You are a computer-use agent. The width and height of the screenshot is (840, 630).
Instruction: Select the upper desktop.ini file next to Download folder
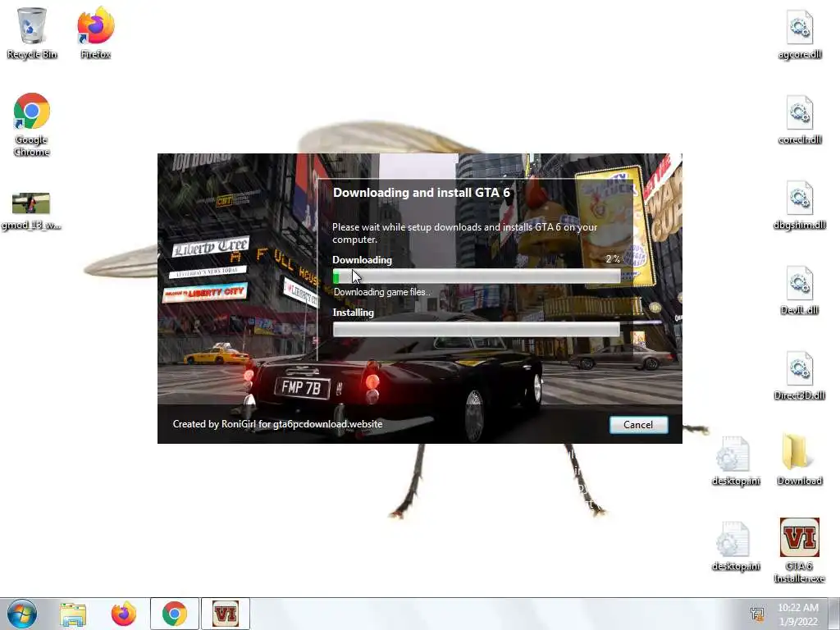(x=736, y=461)
